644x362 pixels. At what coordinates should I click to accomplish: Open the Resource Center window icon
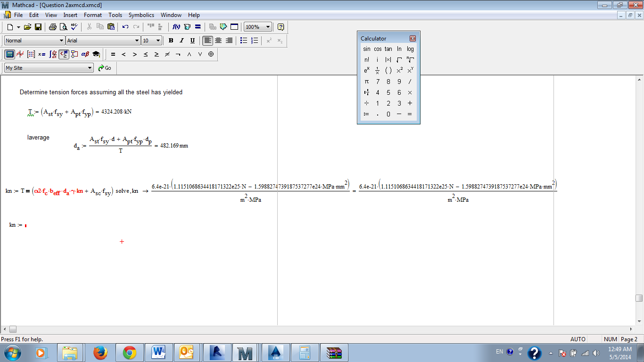tap(234, 27)
